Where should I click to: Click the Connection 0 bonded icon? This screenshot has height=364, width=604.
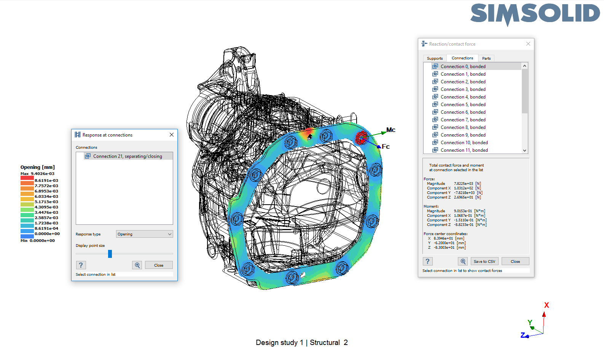pyautogui.click(x=435, y=66)
